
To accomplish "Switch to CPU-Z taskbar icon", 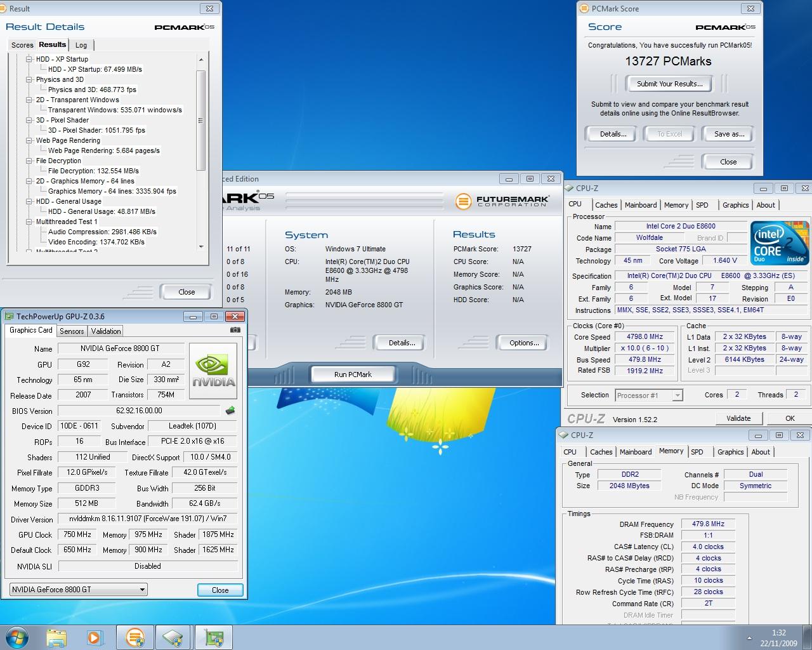I will 174,637.
